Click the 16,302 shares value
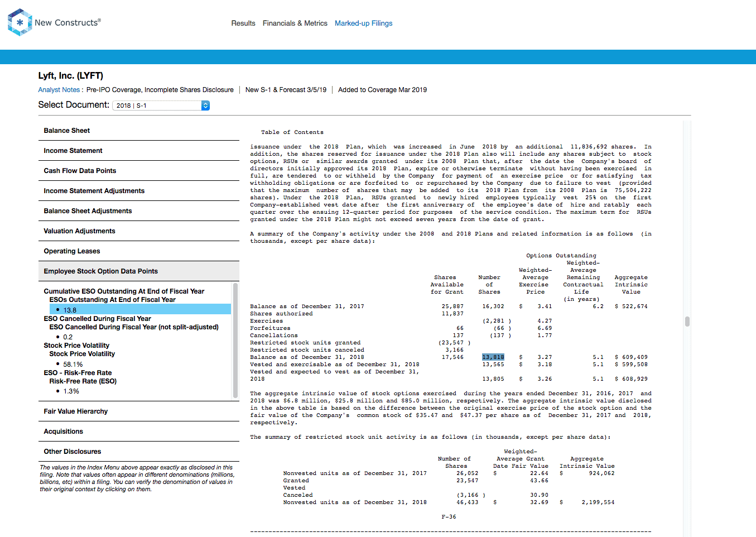 tap(493, 306)
